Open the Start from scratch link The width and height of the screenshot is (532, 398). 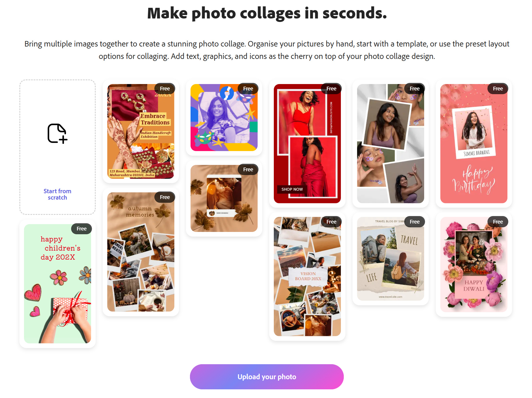coord(57,194)
